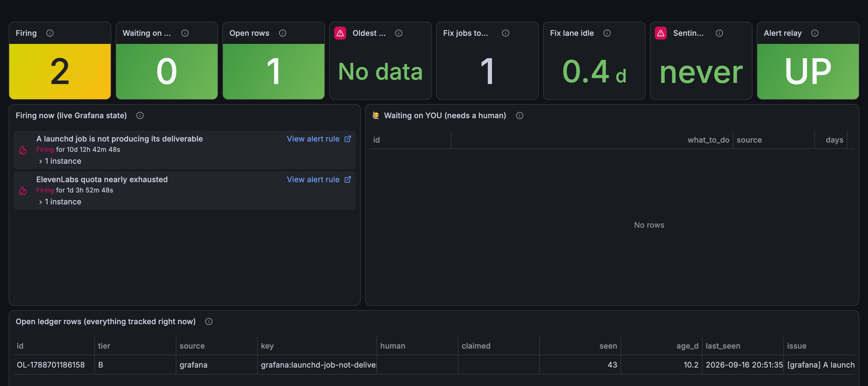Click info icon on Sentinel panel
Image resolution: width=868 pixels, height=386 pixels.
(719, 33)
